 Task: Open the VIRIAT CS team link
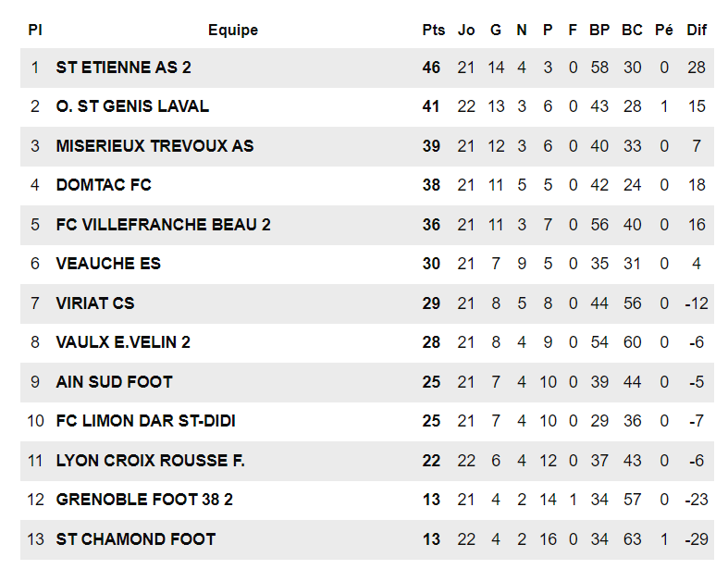point(95,303)
